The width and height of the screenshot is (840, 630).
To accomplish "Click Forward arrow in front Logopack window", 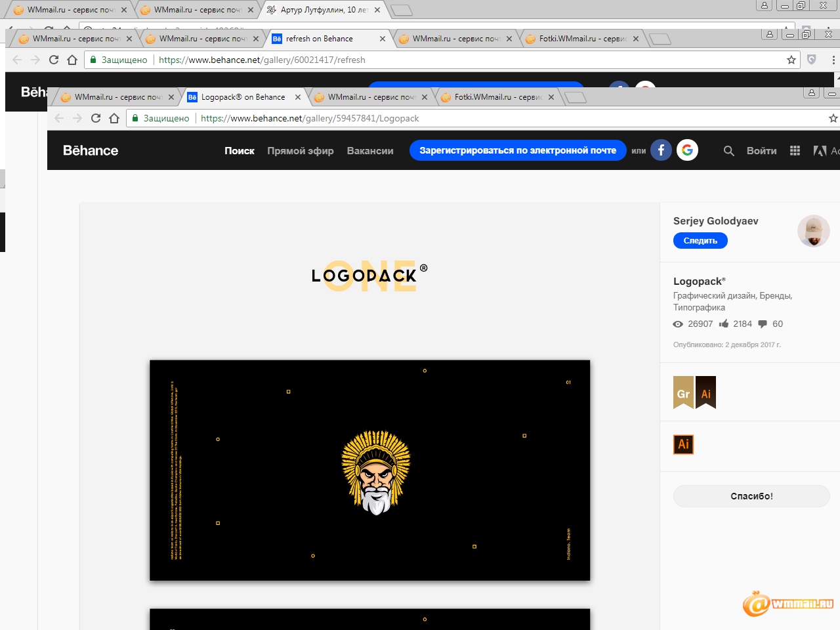I will coord(77,118).
